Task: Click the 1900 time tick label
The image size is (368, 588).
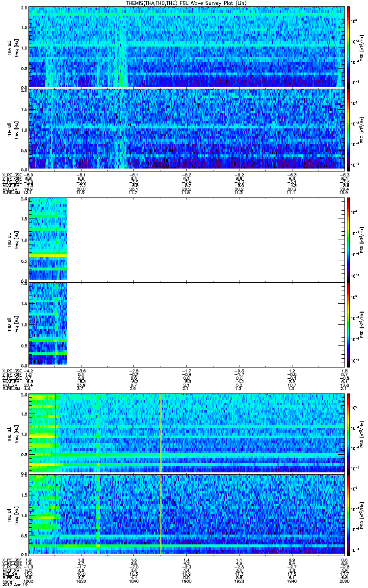Action: (186, 581)
